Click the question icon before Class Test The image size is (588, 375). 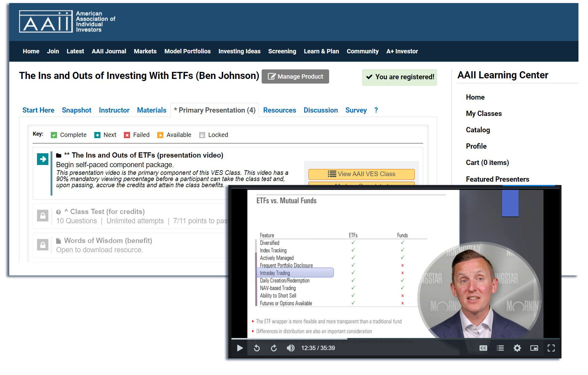pyautogui.click(x=59, y=212)
